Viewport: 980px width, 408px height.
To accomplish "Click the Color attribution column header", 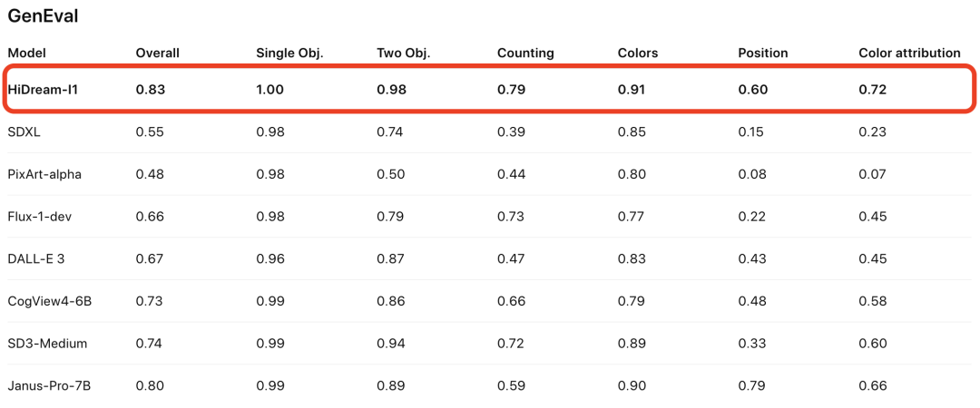I will pos(909,53).
